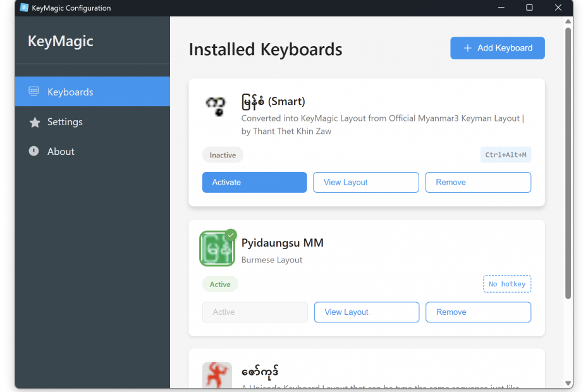Click the KeyMagic sidebar logo text
Viewport: 588px width, 392px height.
point(60,41)
